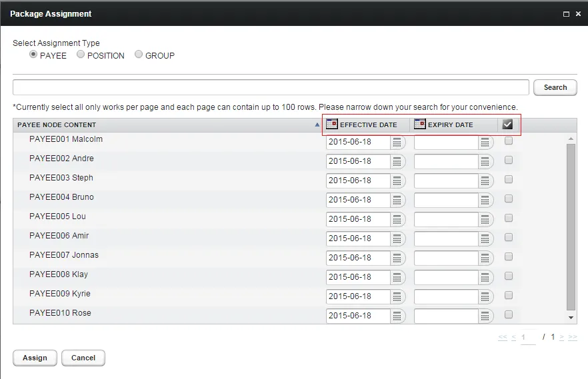Click the Effective Date column header calendar icon

[x=332, y=124]
